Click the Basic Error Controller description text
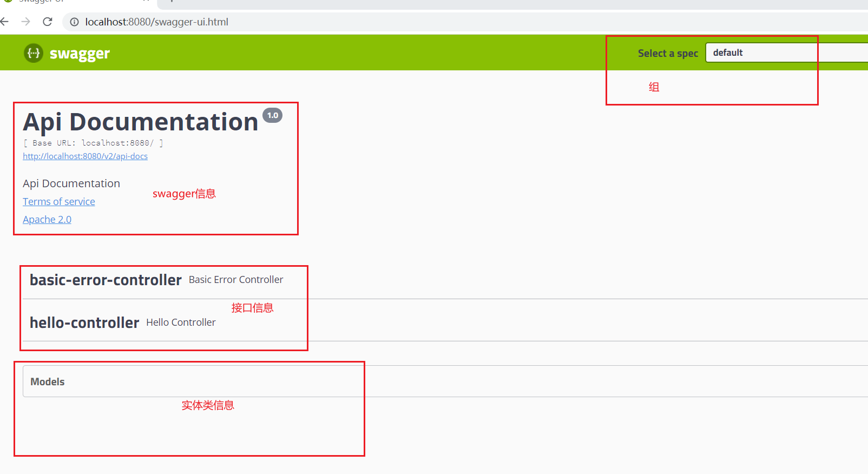This screenshot has width=868, height=474. click(x=236, y=280)
